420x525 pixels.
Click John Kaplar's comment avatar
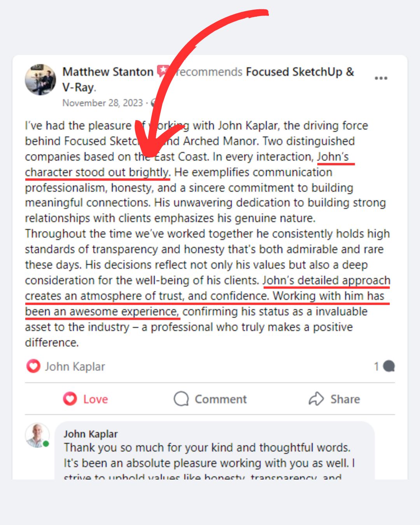click(37, 436)
